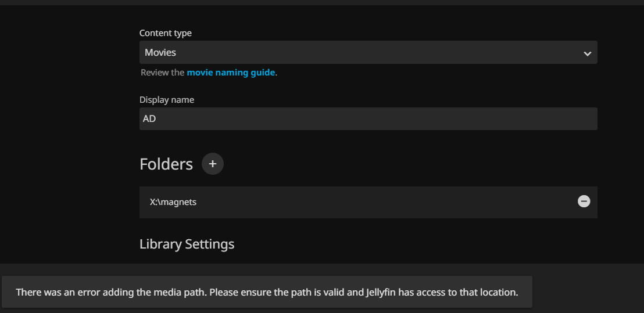Focus the Display name text field

[368, 118]
